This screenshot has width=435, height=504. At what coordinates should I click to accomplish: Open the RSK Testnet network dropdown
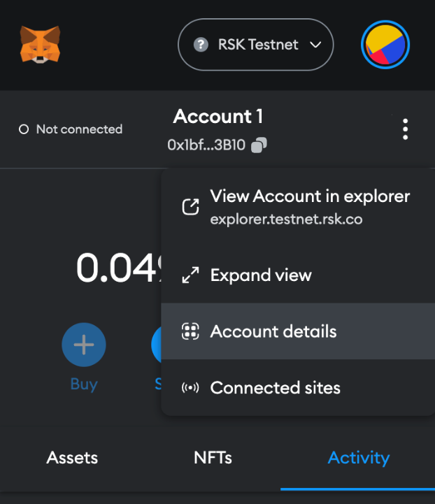tap(255, 45)
